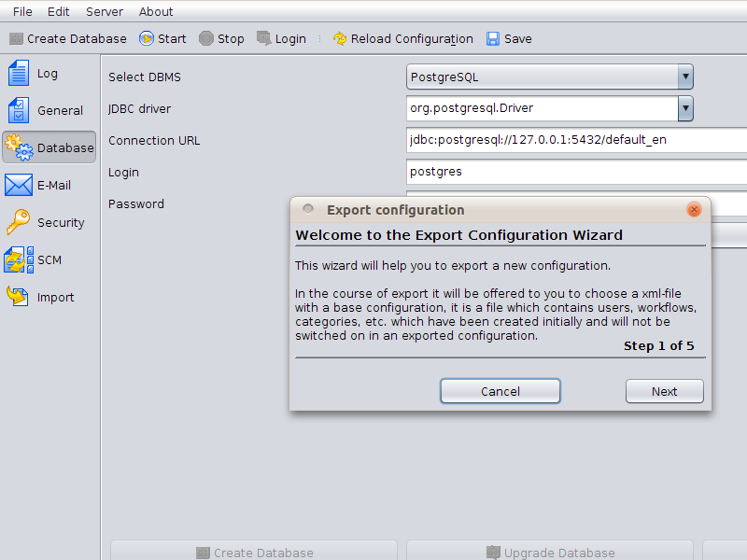Expand the Select DBMS dropdown arrow

(x=685, y=77)
